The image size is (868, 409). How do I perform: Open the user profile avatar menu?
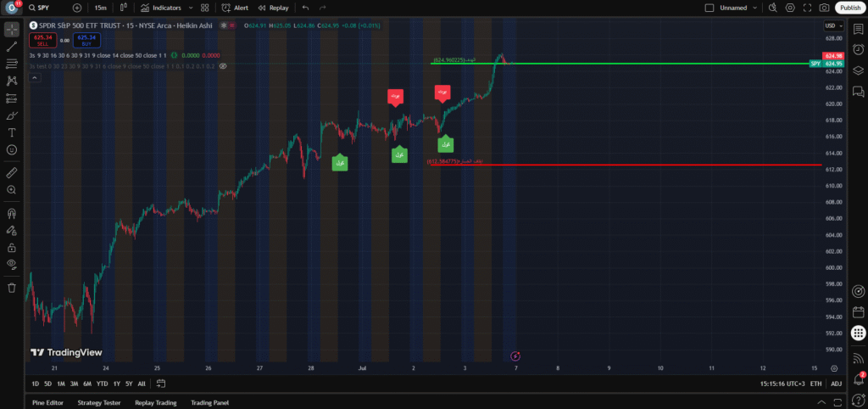pyautogui.click(x=12, y=8)
